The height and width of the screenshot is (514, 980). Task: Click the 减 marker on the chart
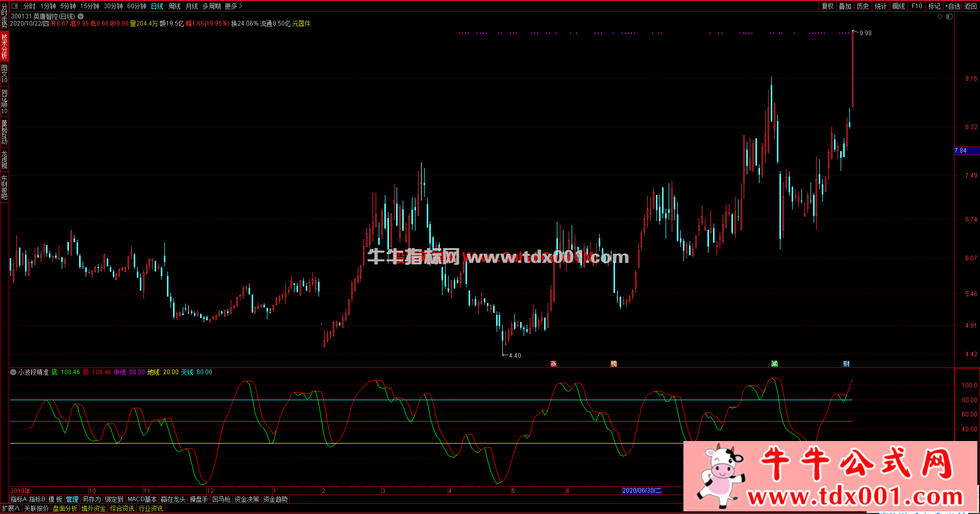[774, 364]
